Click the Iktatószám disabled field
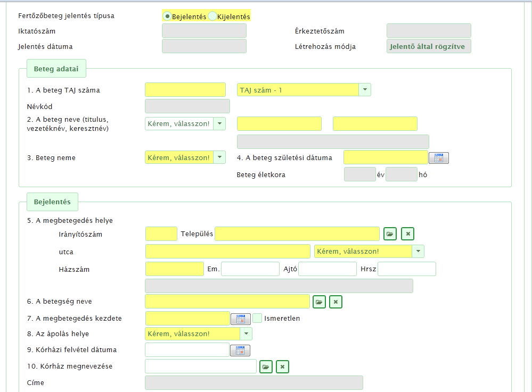Screen dimensions: 532x392 [x=204, y=31]
